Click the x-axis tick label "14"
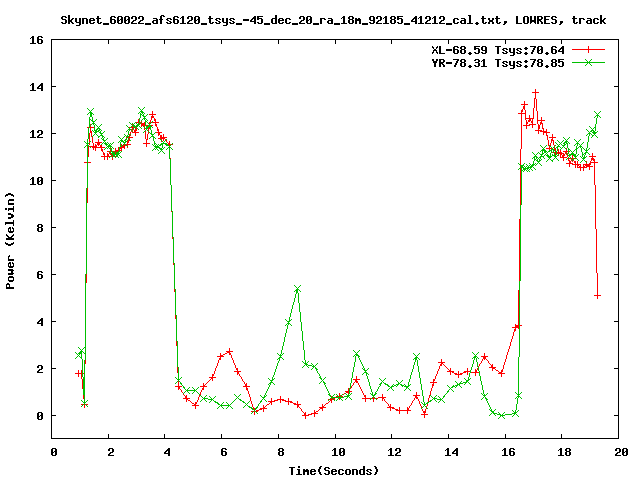 [x=451, y=452]
